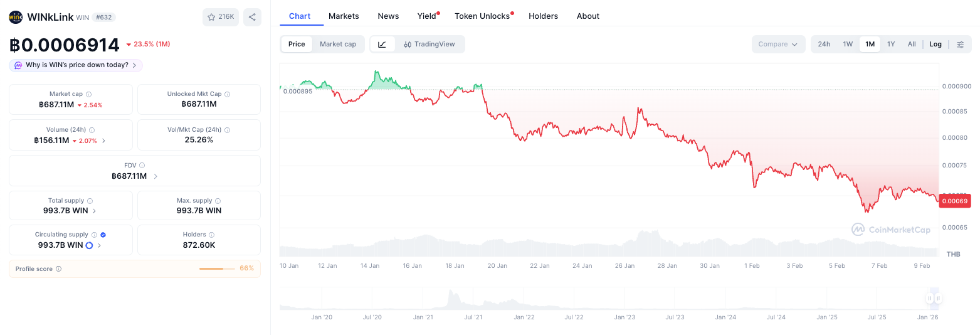Viewport: 980px width, 335px height.
Task: Select 1Y time range
Action: point(891,44)
